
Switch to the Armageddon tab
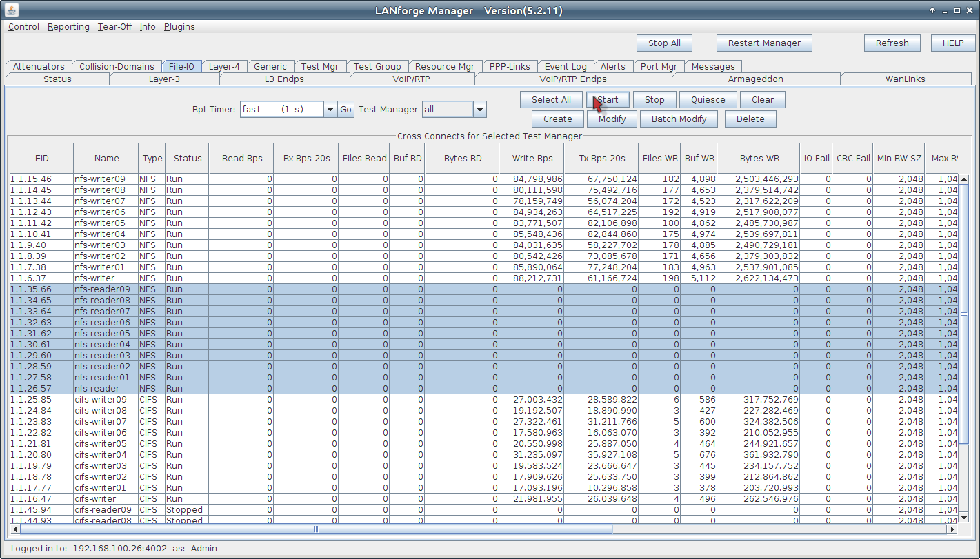pos(756,79)
